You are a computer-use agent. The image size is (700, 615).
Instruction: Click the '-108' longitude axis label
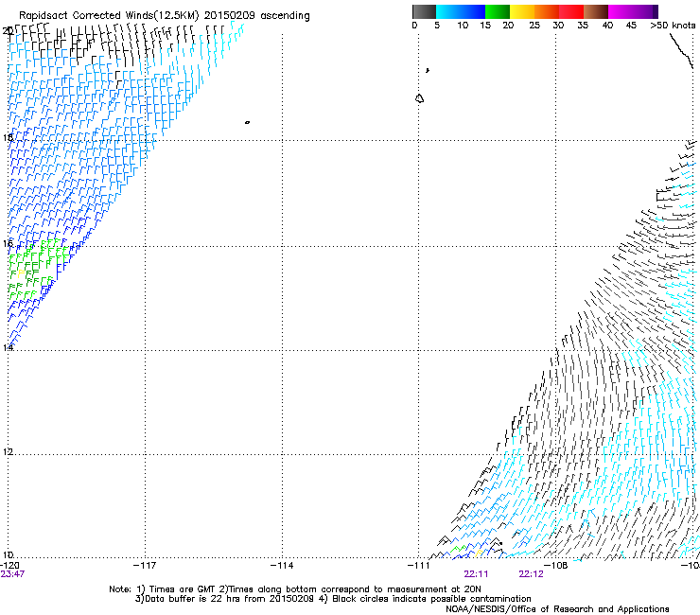[x=556, y=566]
